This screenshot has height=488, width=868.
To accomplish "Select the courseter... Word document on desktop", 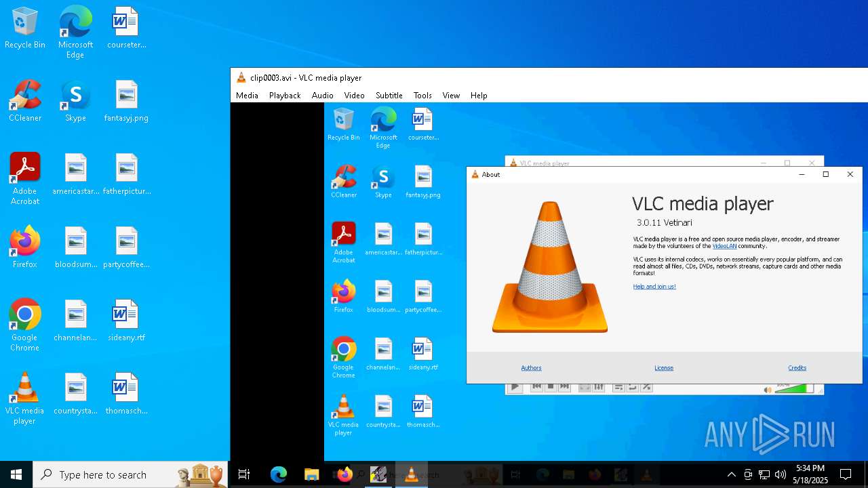I will [x=126, y=28].
